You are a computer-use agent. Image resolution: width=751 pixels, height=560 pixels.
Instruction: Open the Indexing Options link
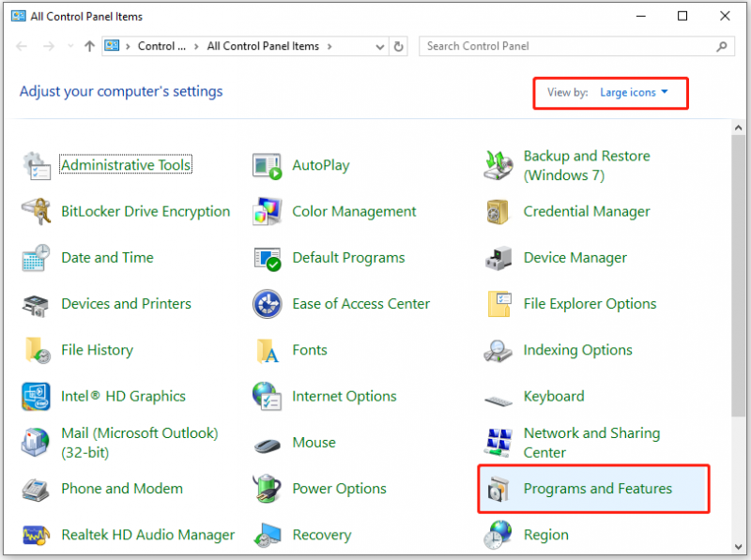tap(577, 351)
